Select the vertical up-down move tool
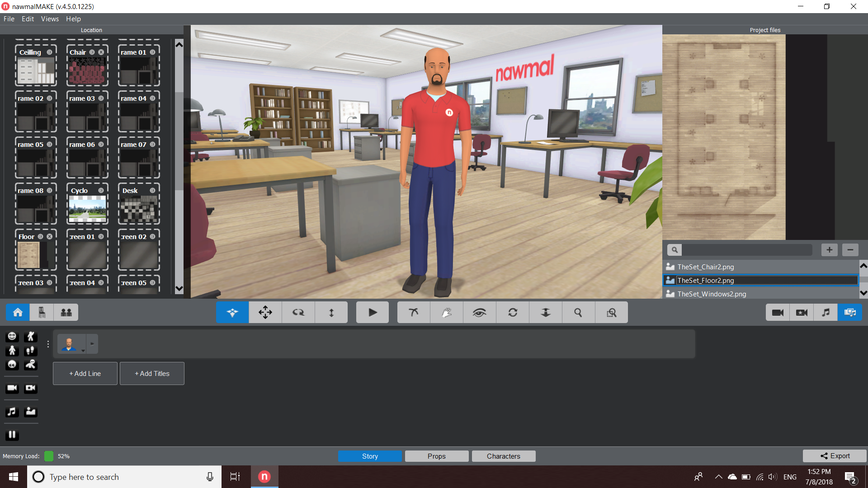The image size is (868, 488). coord(331,312)
